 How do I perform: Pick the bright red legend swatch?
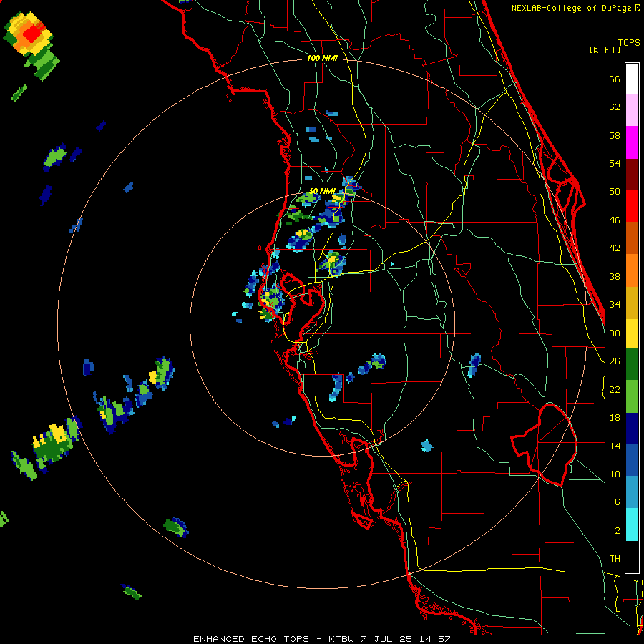(632, 206)
